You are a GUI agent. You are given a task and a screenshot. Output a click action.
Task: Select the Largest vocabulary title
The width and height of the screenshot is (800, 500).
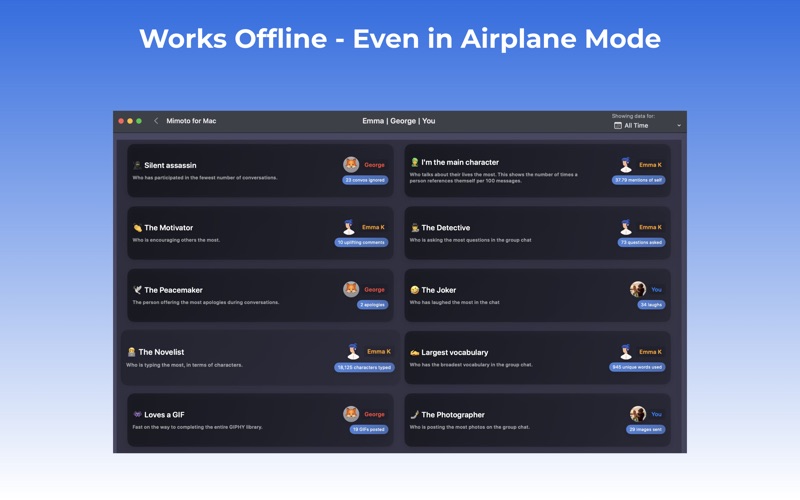coord(455,353)
